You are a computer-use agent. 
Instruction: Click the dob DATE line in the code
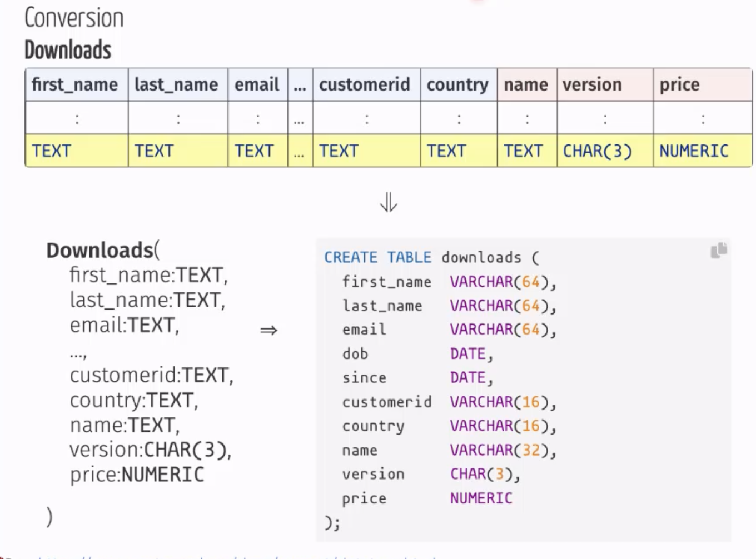[417, 354]
